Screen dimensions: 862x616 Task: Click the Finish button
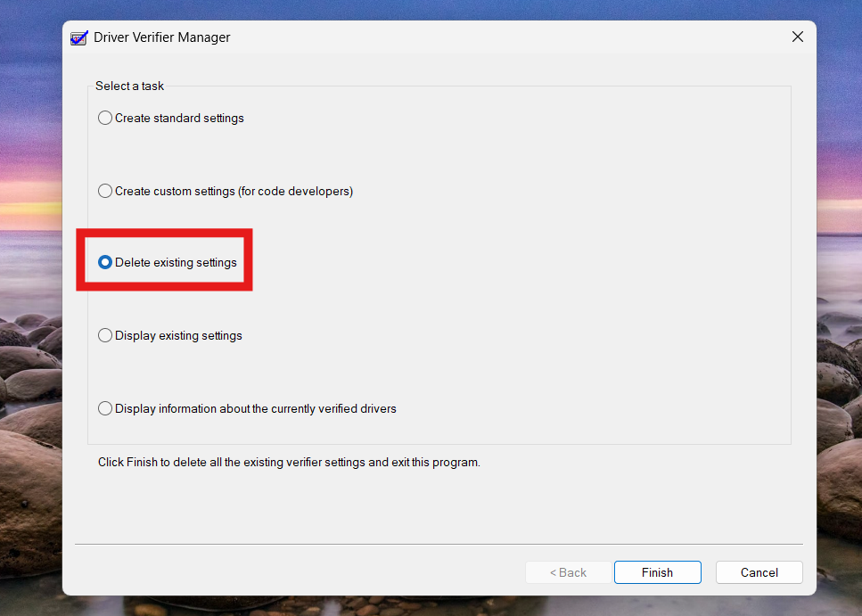657,571
